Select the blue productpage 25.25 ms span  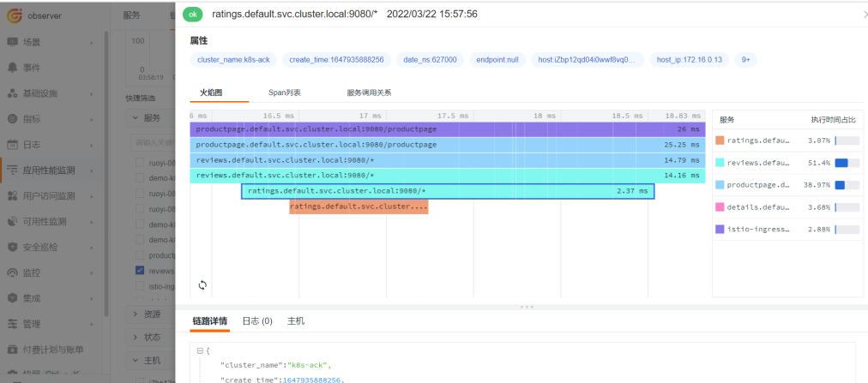[x=448, y=145]
